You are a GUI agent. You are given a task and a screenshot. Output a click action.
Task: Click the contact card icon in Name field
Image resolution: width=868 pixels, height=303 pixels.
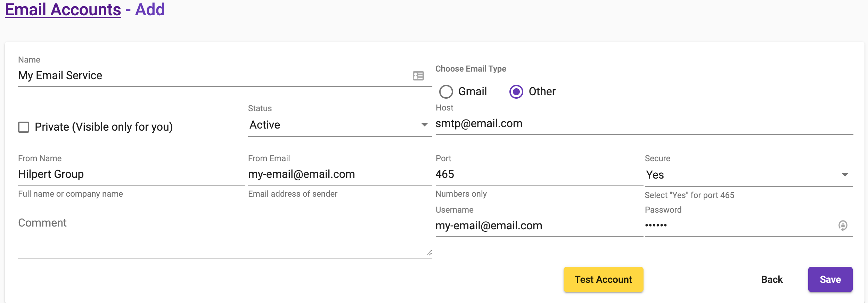pyautogui.click(x=418, y=76)
